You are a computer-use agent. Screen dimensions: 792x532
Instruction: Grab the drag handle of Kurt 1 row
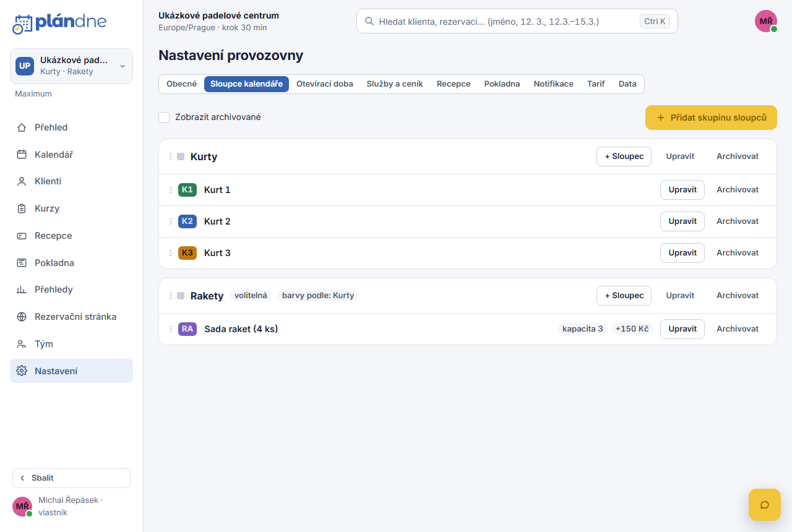click(171, 190)
